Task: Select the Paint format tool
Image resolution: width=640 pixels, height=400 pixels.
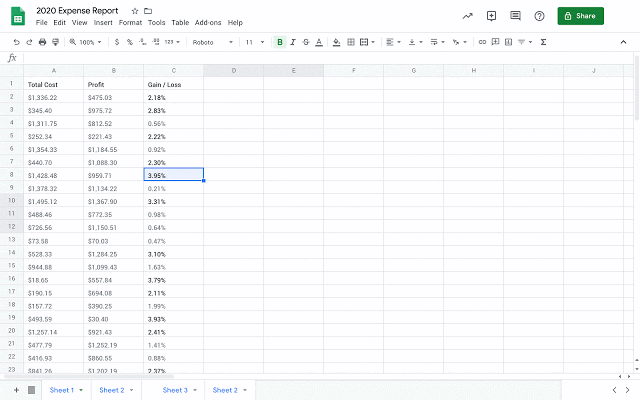Action: click(56, 42)
